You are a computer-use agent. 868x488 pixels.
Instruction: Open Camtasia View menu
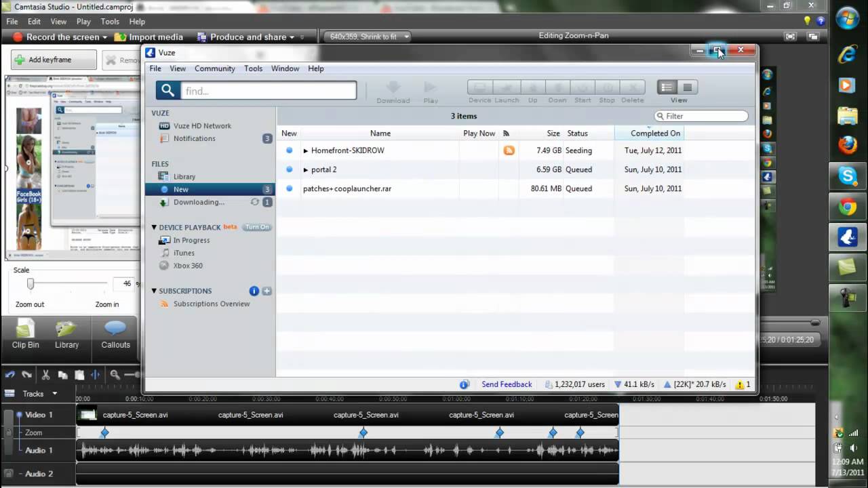click(58, 22)
